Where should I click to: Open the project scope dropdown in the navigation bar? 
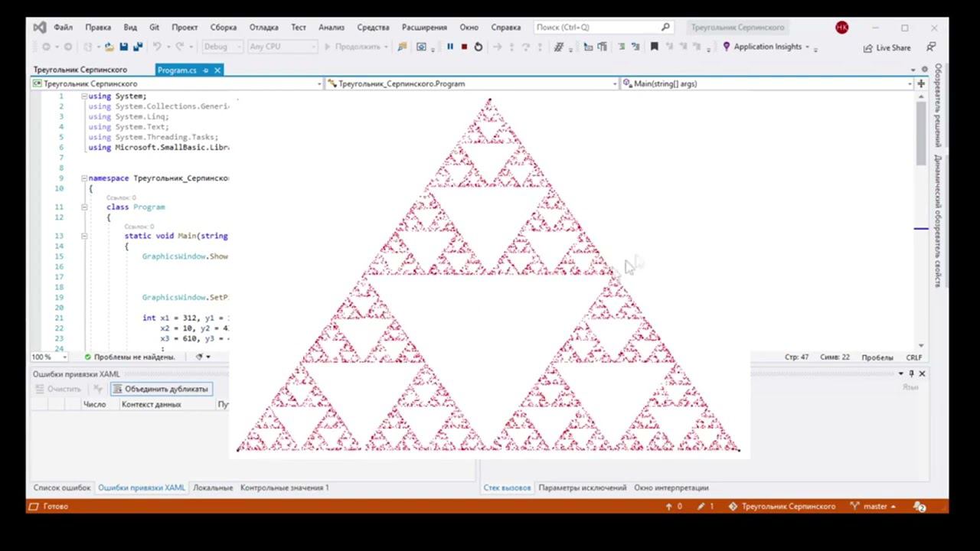click(x=177, y=83)
